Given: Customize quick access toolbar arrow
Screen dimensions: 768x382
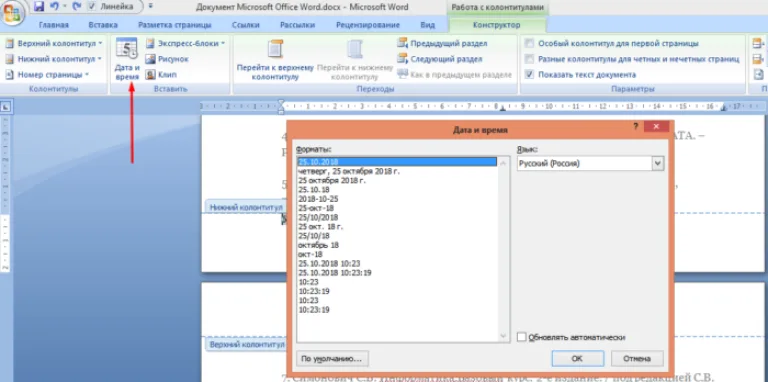Looking at the screenshot, I should point(150,7).
